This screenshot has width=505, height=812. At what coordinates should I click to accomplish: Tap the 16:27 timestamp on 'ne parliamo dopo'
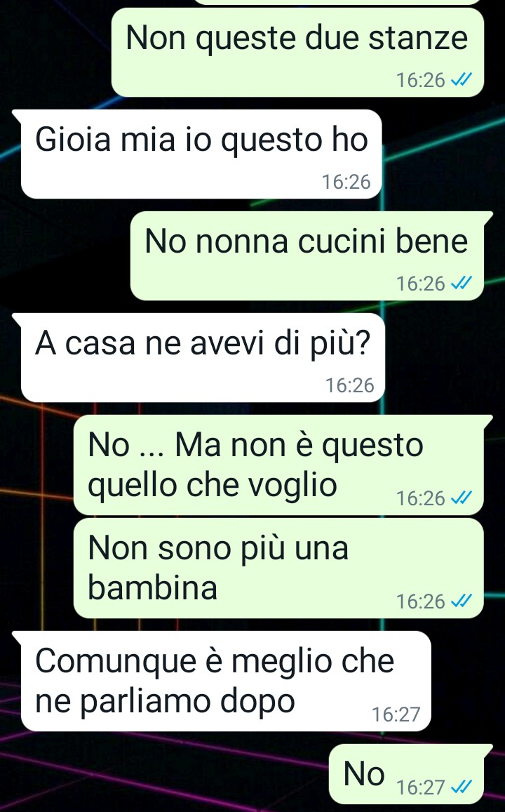[396, 714]
